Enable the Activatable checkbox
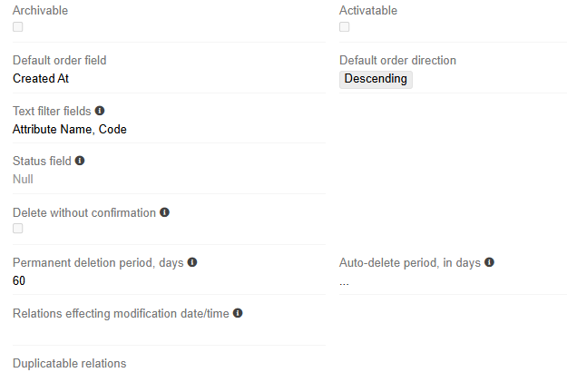 coord(344,26)
